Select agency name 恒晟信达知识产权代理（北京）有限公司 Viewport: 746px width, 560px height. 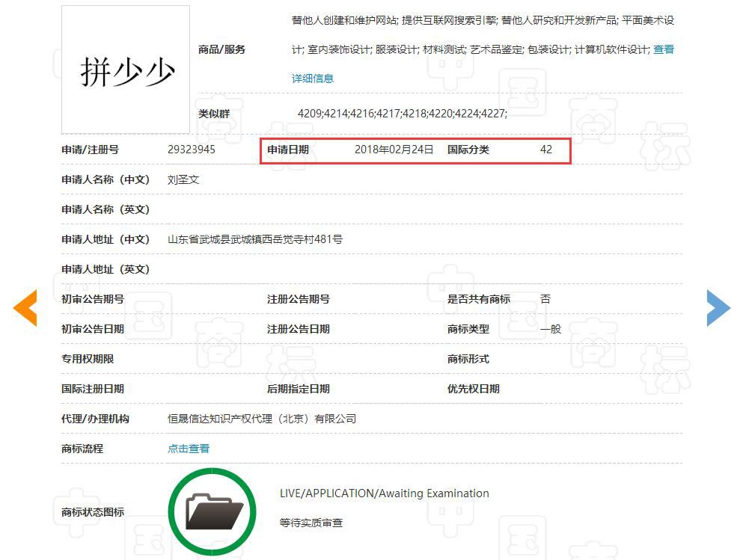coord(262,419)
